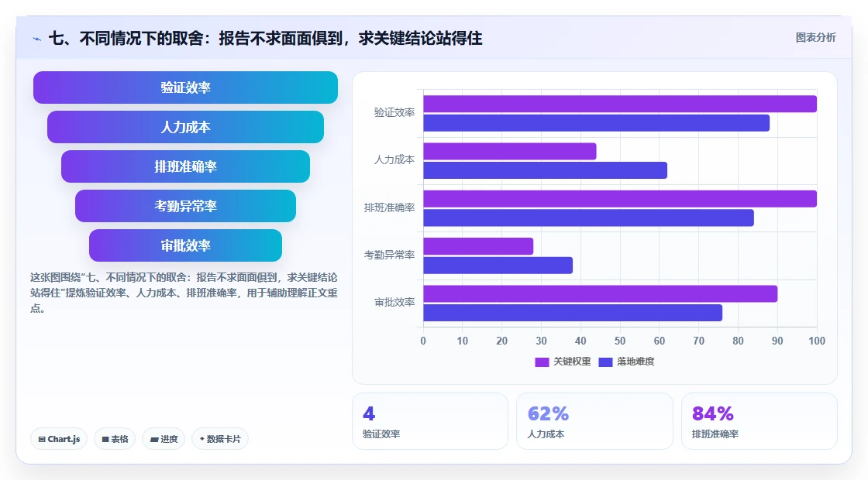Toggle 落地难度 legend color swatch
Image resolution: width=868 pixels, height=480 pixels.
[x=605, y=362]
